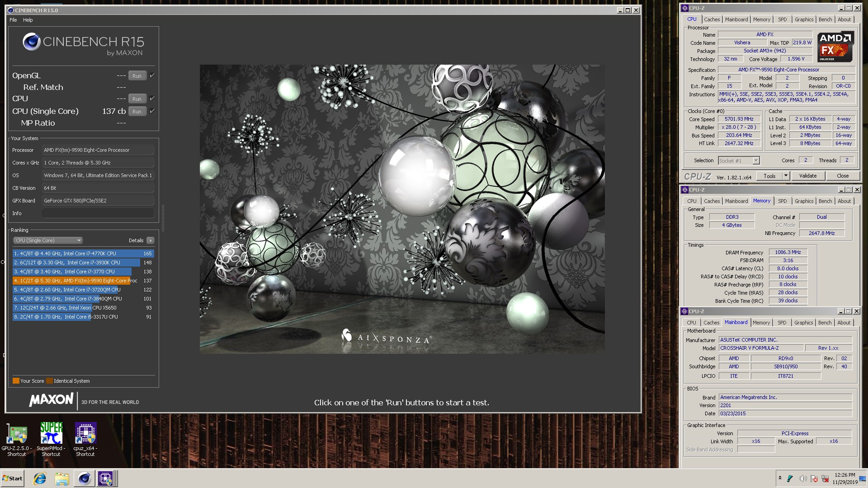The height and width of the screenshot is (488, 868).
Task: Select ranking row Intel Xeon X5650
Action: [x=83, y=308]
